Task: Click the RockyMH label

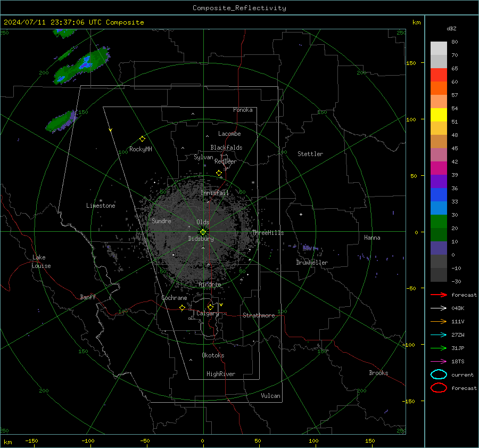Action: [141, 149]
